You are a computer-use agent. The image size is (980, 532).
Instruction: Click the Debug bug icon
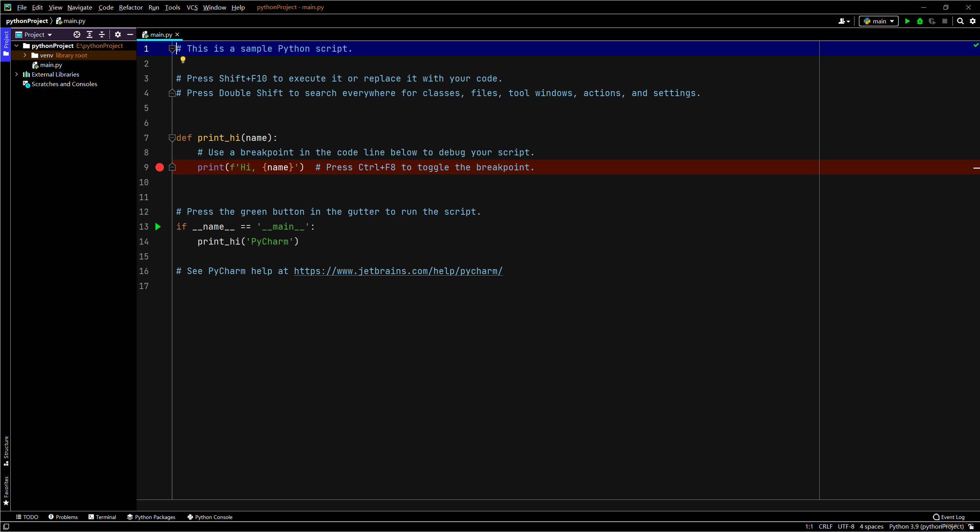pyautogui.click(x=920, y=21)
